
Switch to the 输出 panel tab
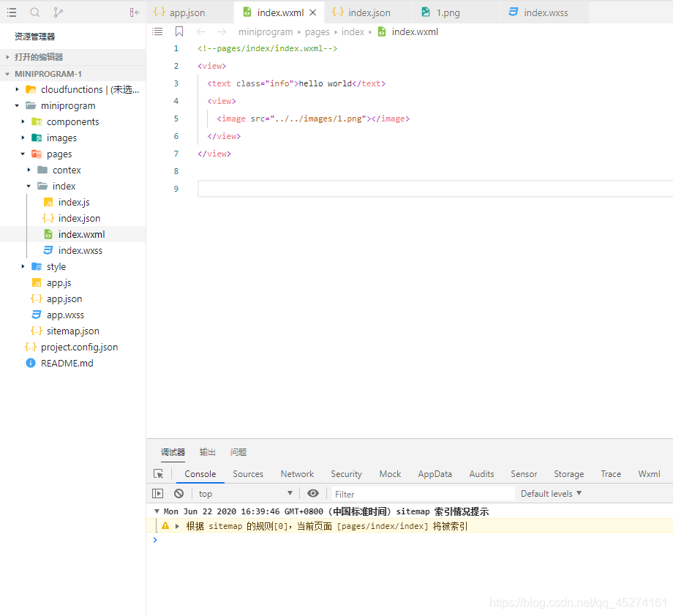[208, 452]
